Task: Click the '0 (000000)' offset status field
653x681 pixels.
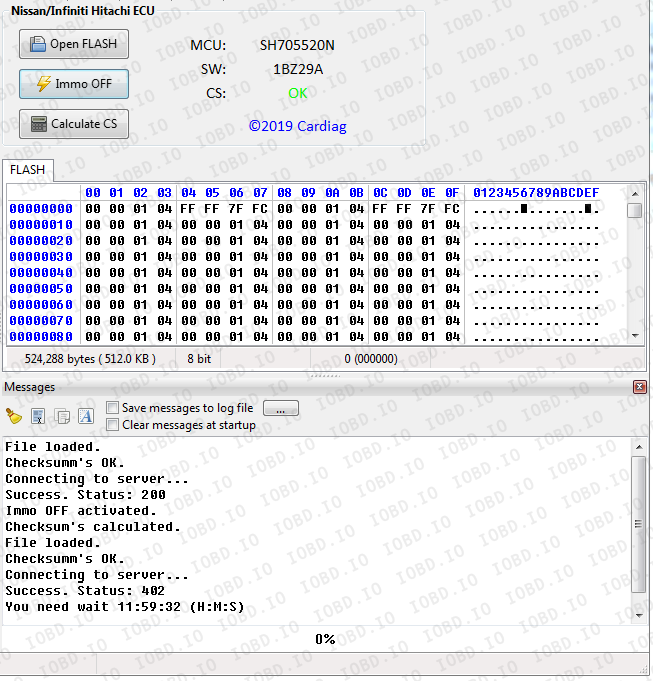Action: pyautogui.click(x=371, y=359)
